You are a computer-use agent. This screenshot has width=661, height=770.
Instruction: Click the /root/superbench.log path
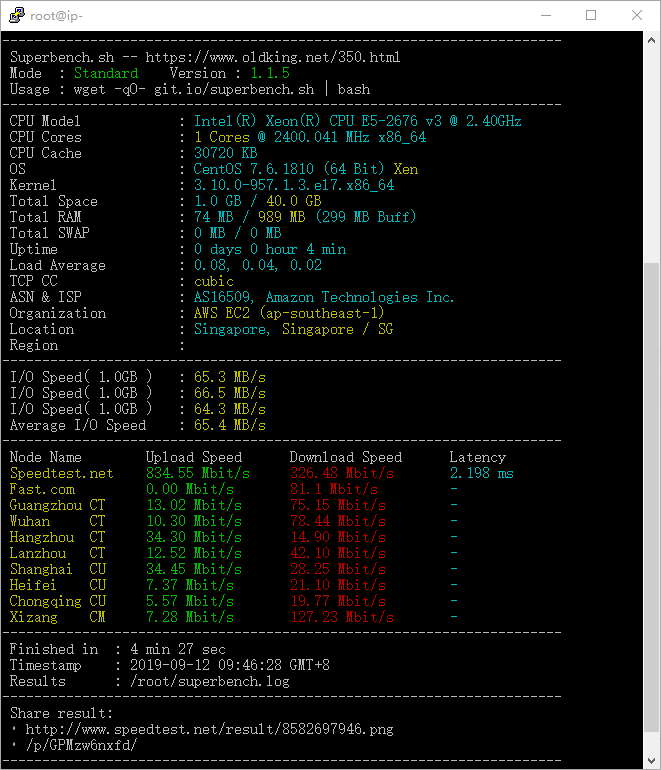[209, 681]
